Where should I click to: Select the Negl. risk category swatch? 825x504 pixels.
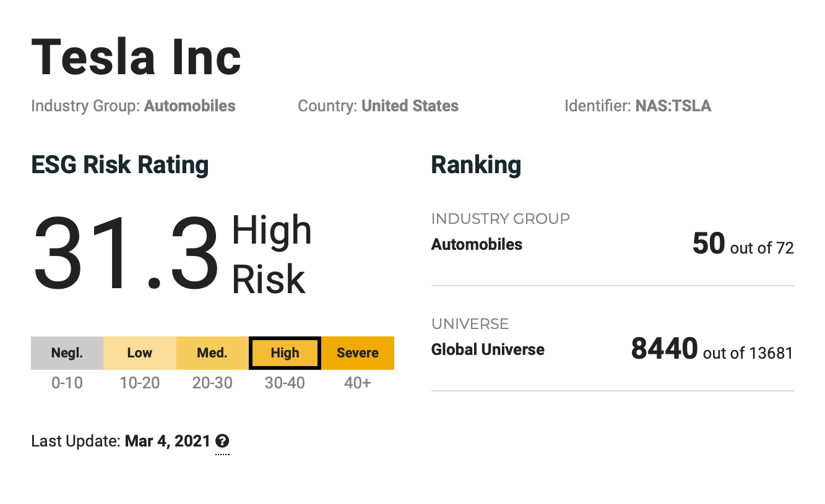click(x=67, y=353)
